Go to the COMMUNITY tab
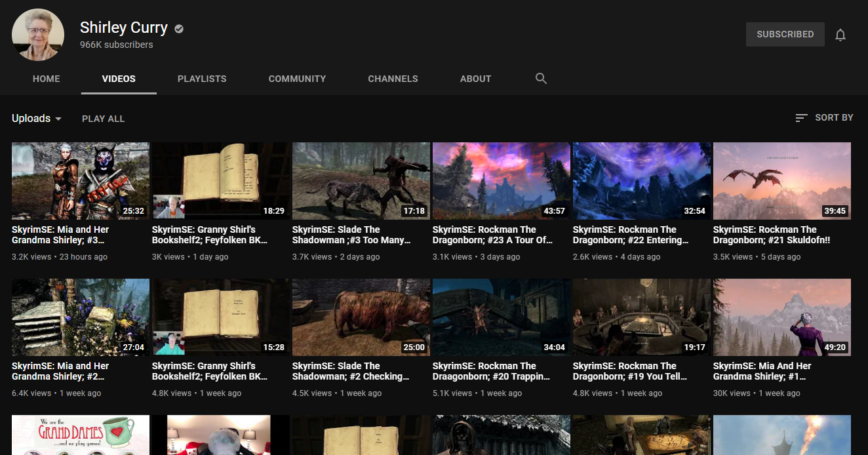Viewport: 868px width, 455px height. tap(297, 79)
